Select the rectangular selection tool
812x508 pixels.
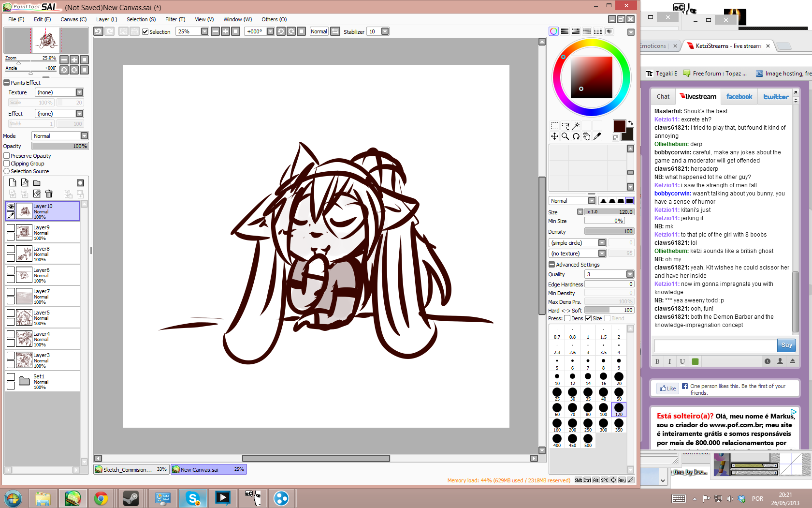[555, 126]
